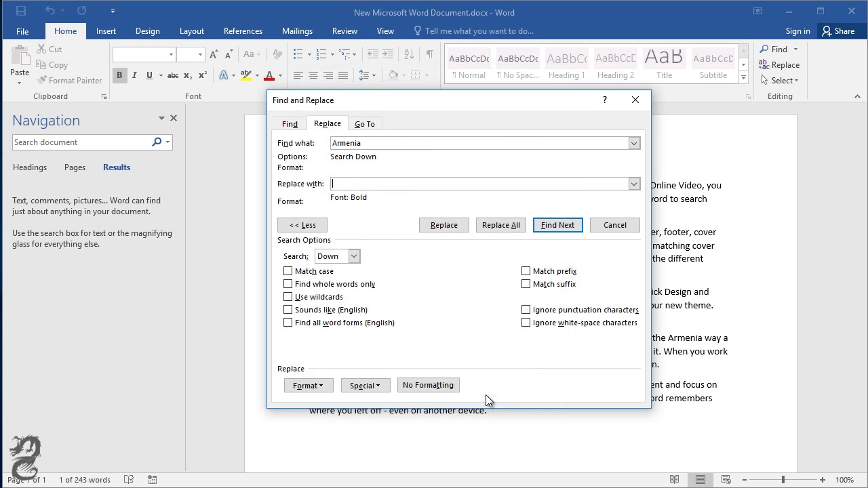Expand font size dropdown in ribbon
The width and height of the screenshot is (868, 488).
200,54
